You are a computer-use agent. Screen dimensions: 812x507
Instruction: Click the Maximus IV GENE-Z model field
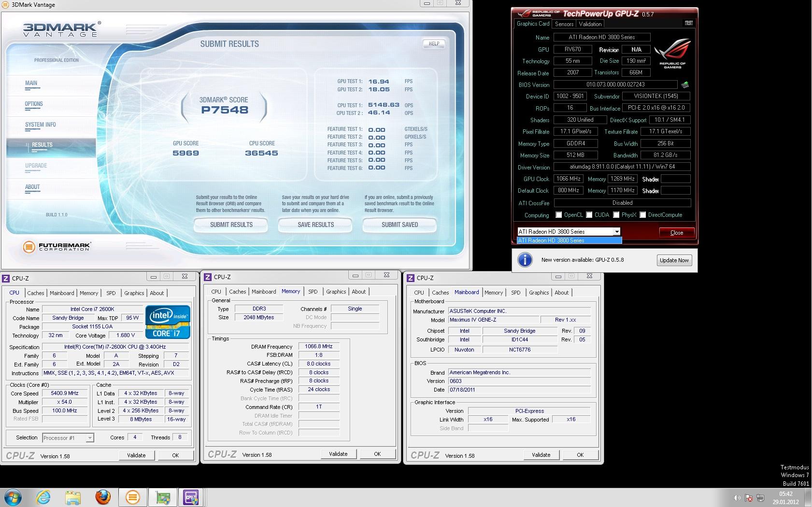(493, 320)
